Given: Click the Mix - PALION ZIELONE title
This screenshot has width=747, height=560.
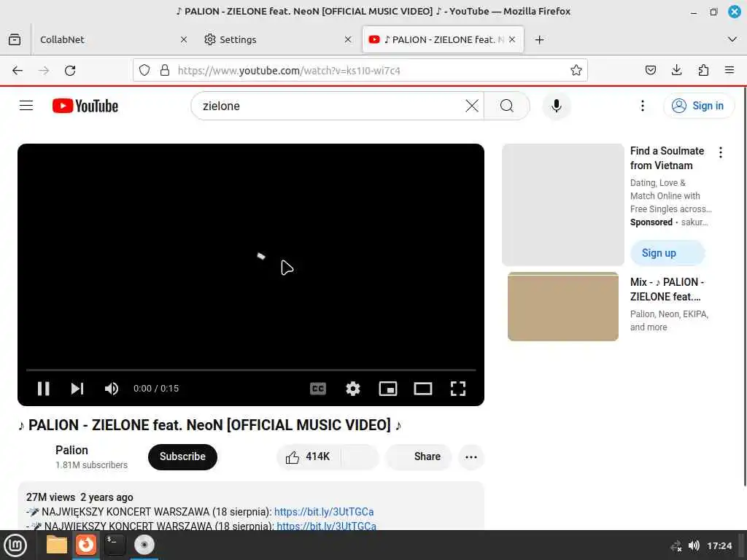Looking at the screenshot, I should pyautogui.click(x=667, y=289).
